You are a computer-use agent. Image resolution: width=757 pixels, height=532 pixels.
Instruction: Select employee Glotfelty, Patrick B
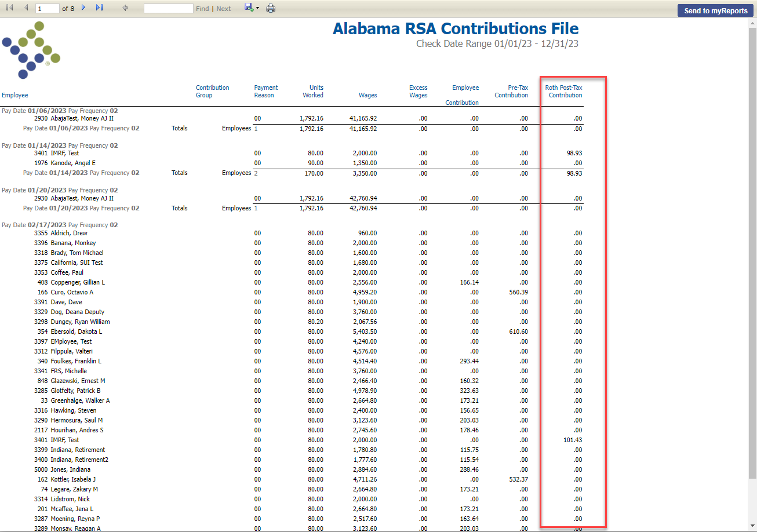[75, 391]
